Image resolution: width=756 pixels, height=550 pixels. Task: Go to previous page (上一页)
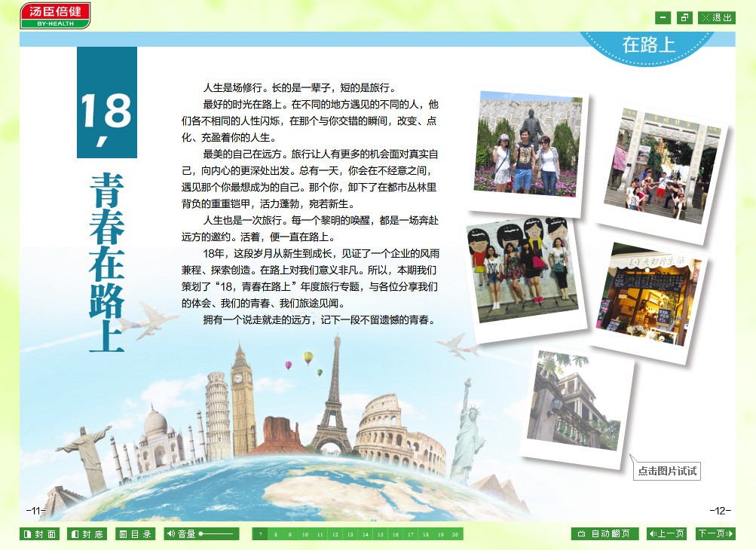point(667,533)
